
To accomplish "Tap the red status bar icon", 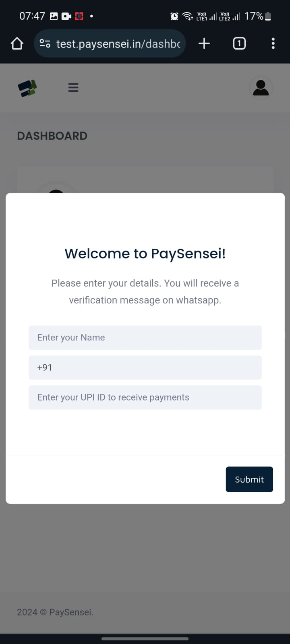I will point(79,16).
